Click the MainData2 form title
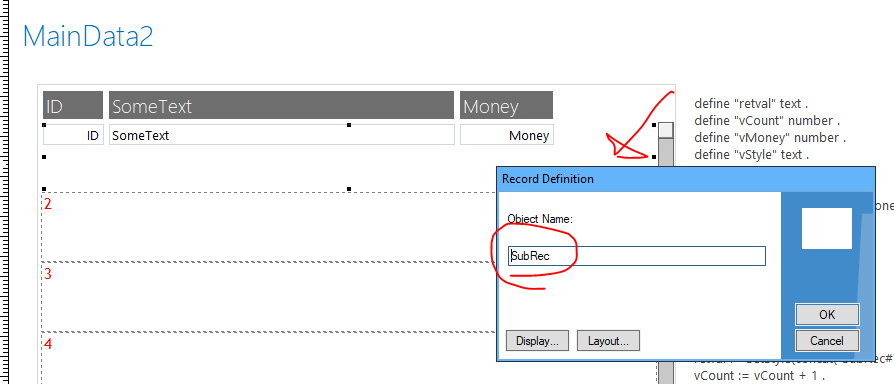The width and height of the screenshot is (894, 384). (88, 36)
